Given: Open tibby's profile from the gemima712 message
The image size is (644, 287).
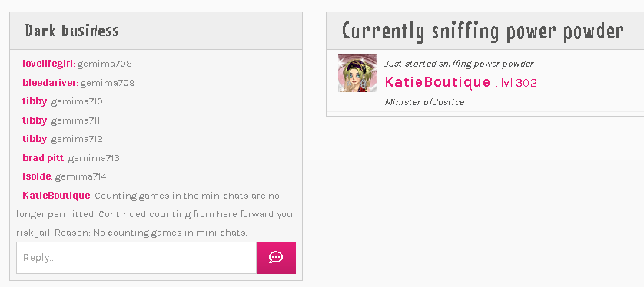Looking at the screenshot, I should tap(35, 139).
